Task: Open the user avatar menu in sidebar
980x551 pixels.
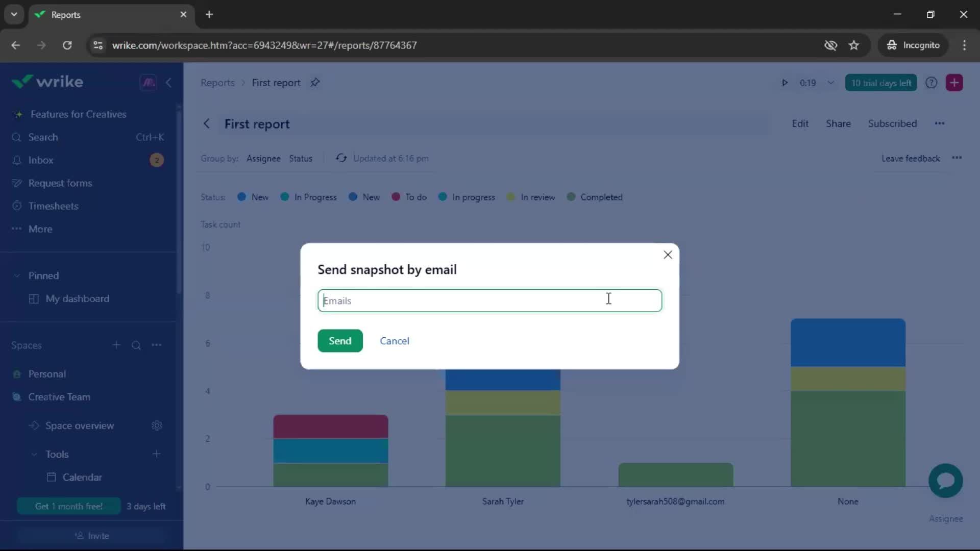Action: click(149, 82)
